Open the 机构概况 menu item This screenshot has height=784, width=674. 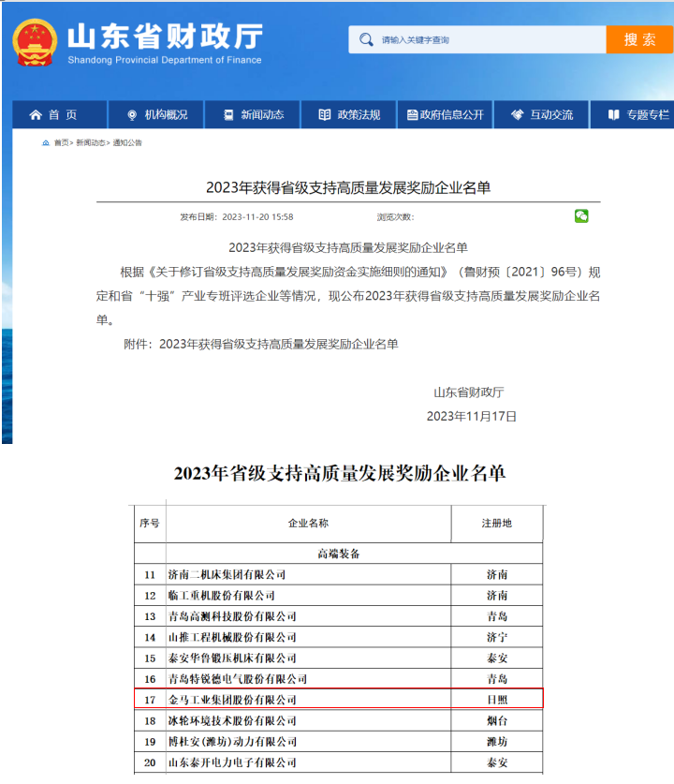tap(156, 114)
